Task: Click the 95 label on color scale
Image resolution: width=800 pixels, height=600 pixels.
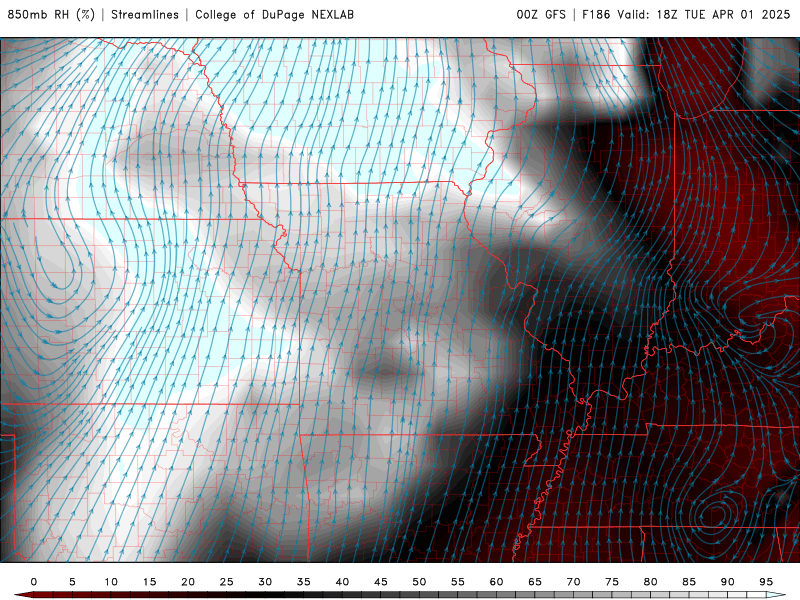Action: coord(766,582)
